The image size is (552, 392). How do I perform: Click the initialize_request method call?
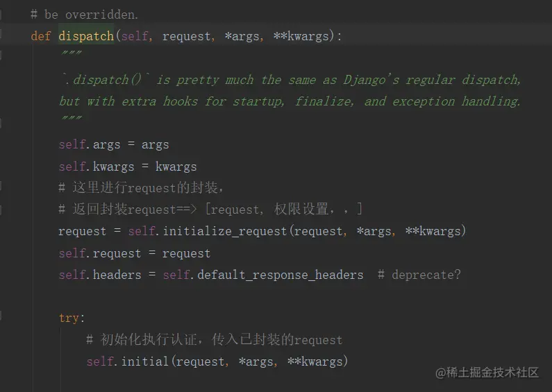point(224,231)
